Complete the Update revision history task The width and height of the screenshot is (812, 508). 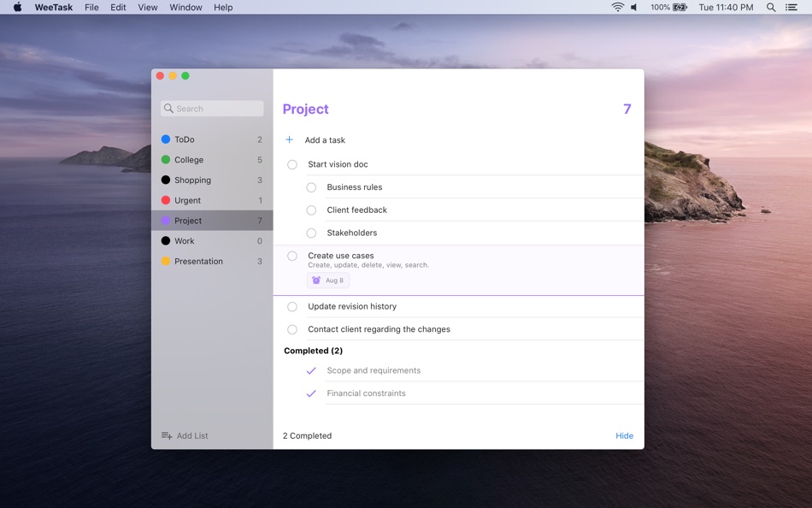pyautogui.click(x=292, y=306)
